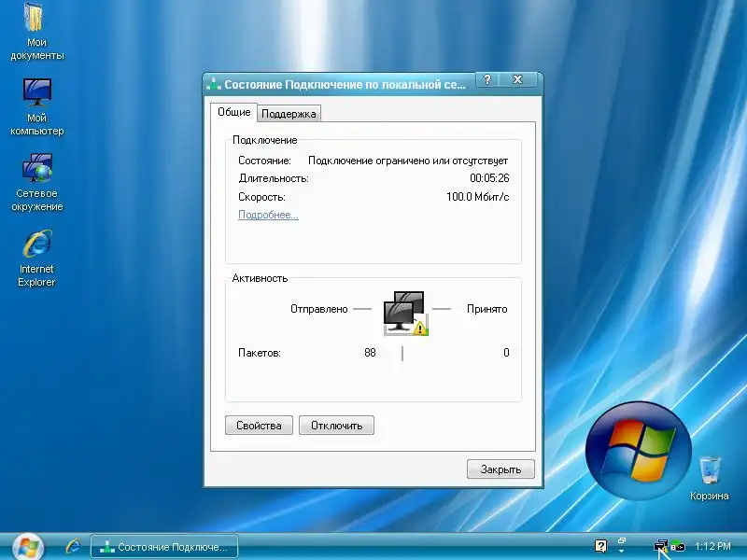The image size is (747, 560).
Task: Click the Отключить button
Action: pyautogui.click(x=336, y=426)
